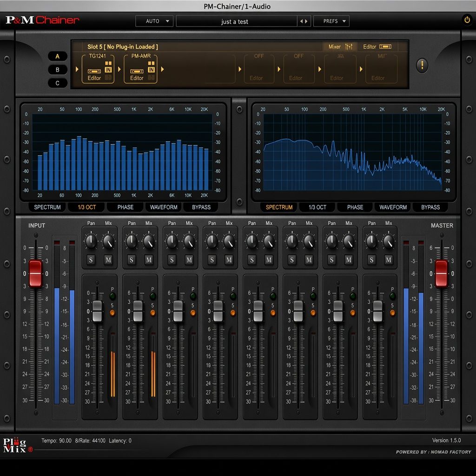Click the two-squares icon on PM-AMR slot

151,63
